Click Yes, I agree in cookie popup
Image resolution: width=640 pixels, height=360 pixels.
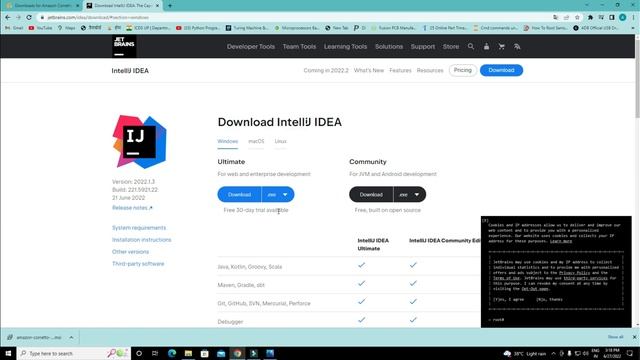coord(508,299)
